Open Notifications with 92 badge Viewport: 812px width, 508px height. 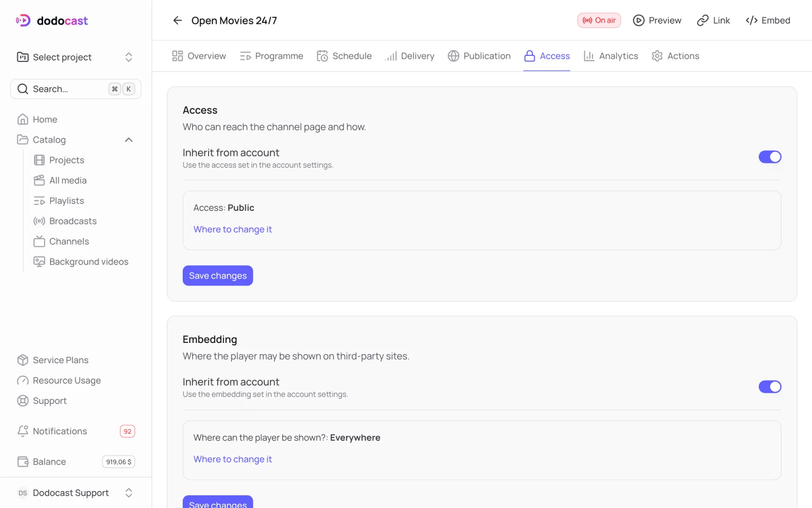tap(76, 431)
